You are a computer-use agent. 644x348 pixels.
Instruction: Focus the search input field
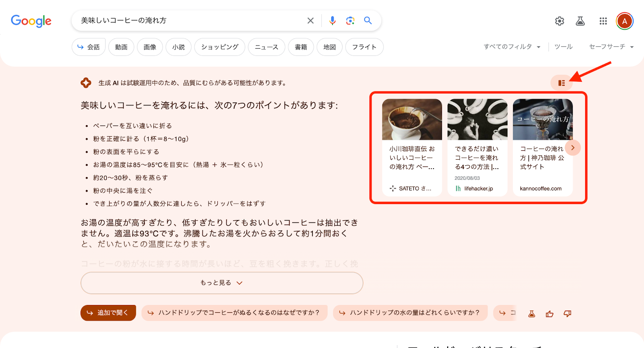pyautogui.click(x=189, y=21)
